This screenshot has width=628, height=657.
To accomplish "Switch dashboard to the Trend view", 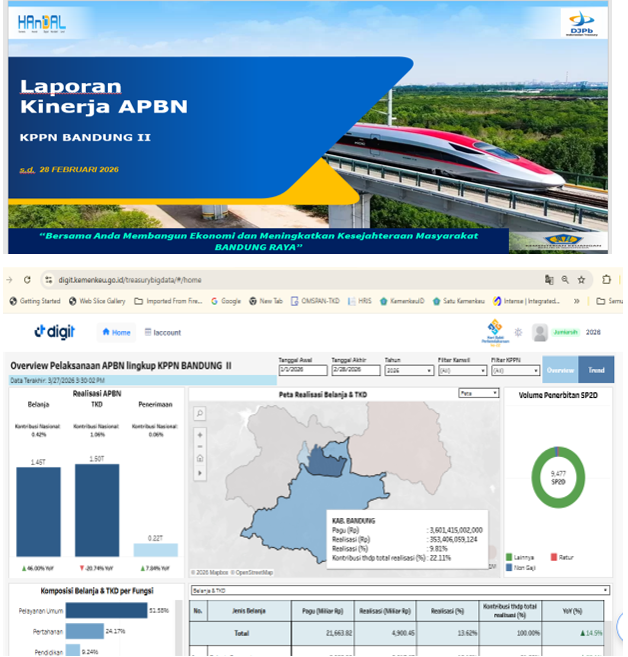I will (x=597, y=369).
